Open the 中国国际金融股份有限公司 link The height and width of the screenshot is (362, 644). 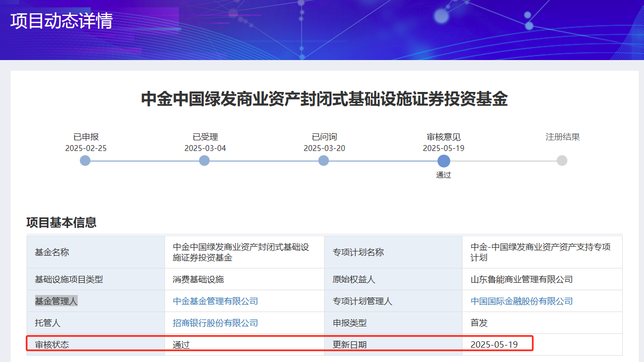tap(522, 301)
